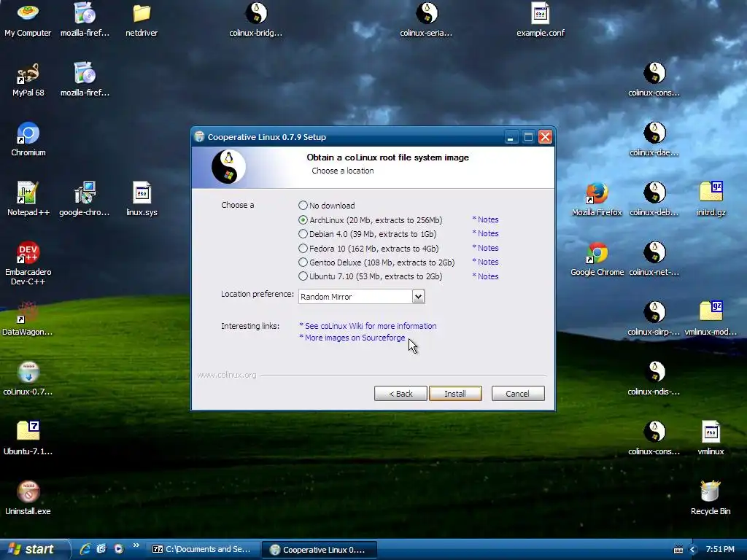Image resolution: width=747 pixels, height=560 pixels.
Task: Expand the Quick Launch overflow chevron
Action: (x=136, y=545)
